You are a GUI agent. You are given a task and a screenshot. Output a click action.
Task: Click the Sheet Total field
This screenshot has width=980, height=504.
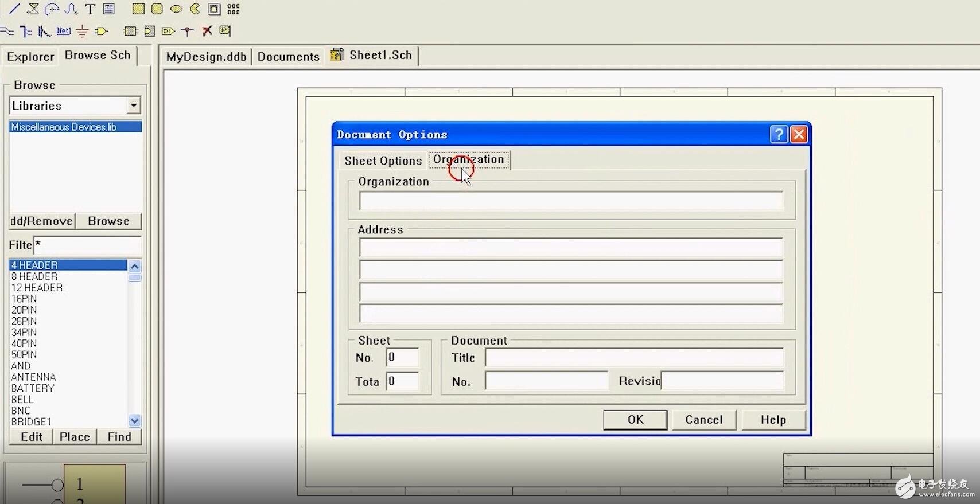402,381
